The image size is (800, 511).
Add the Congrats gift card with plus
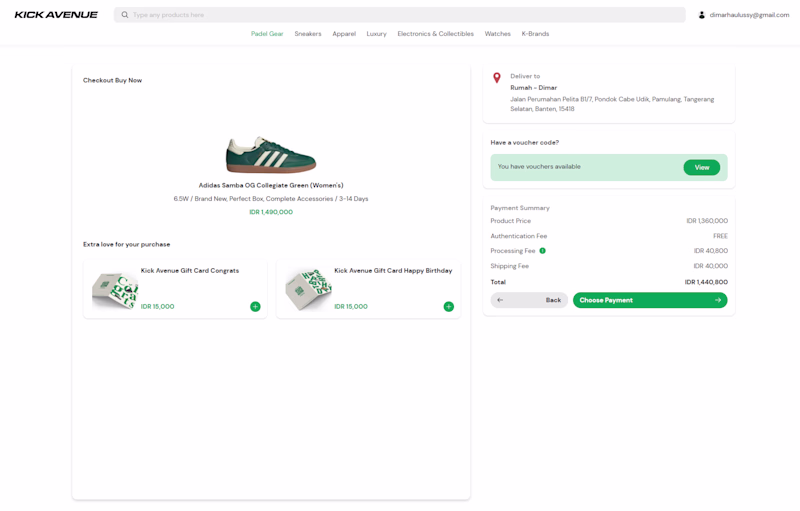pos(255,307)
